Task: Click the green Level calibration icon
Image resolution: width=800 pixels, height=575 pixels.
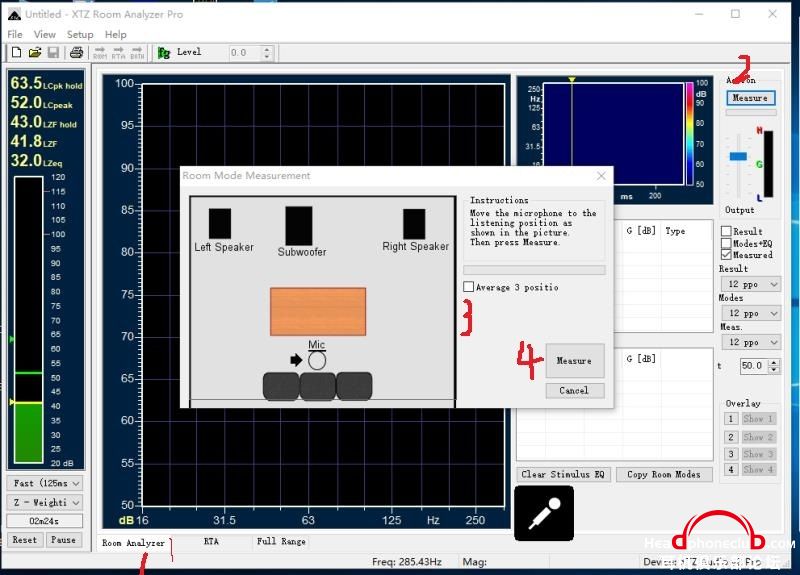Action: tap(164, 53)
